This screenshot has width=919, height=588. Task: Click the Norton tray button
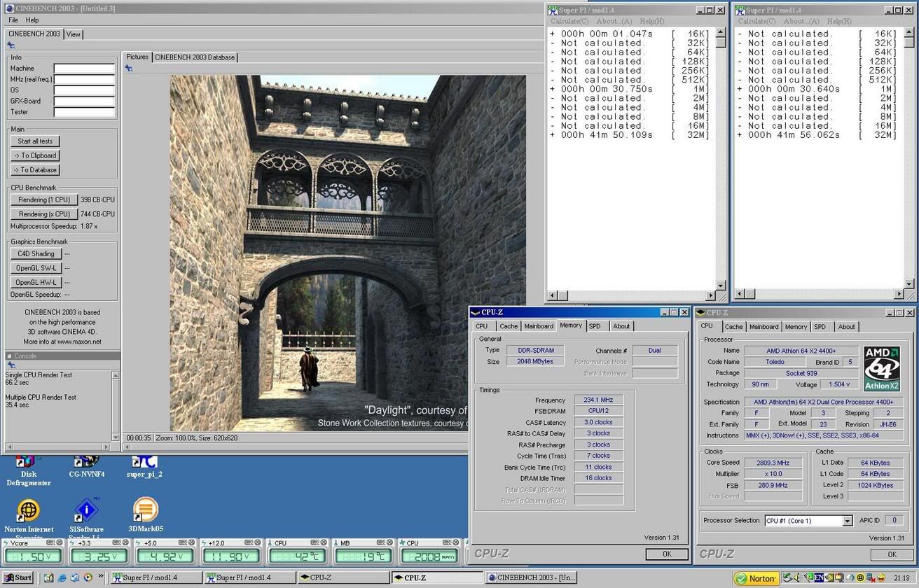(756, 579)
